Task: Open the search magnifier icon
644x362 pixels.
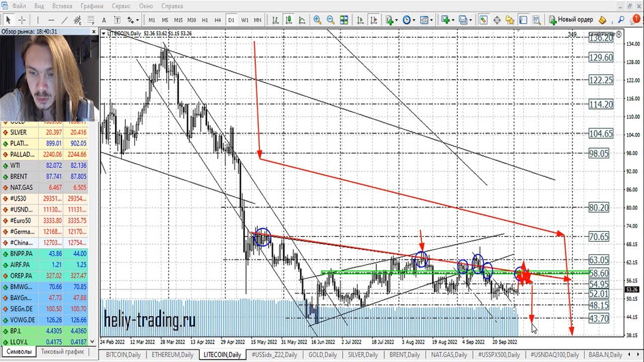Action: click(x=621, y=20)
